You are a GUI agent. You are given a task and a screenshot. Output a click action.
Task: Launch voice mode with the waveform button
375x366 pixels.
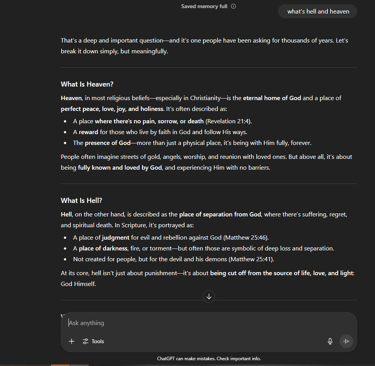point(346,341)
